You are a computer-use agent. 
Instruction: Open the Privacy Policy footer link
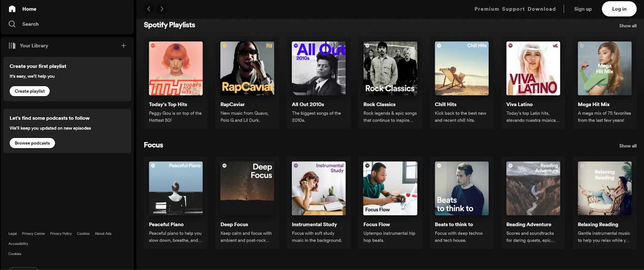pyautogui.click(x=61, y=233)
